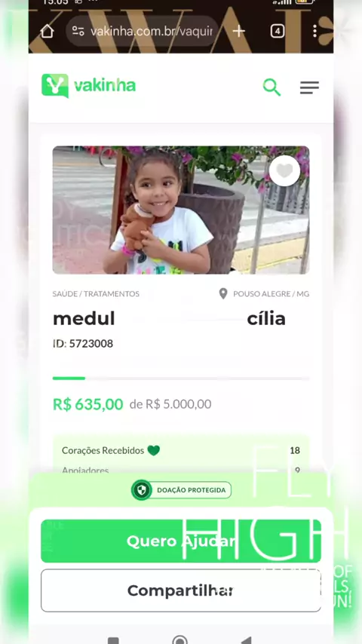362x644 pixels.
Task: Open the campaign photo of the girl
Action: [x=181, y=210]
